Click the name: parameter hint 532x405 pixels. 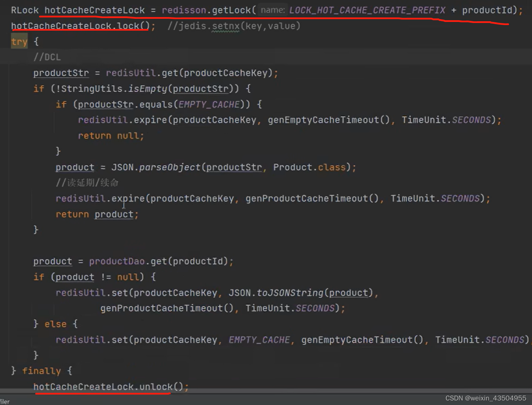tap(273, 10)
